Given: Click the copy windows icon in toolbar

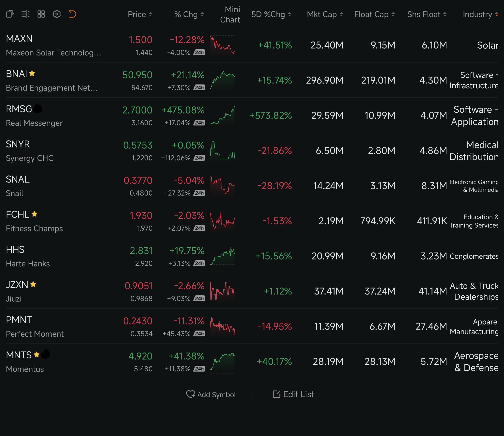Looking at the screenshot, I should click(x=10, y=14).
